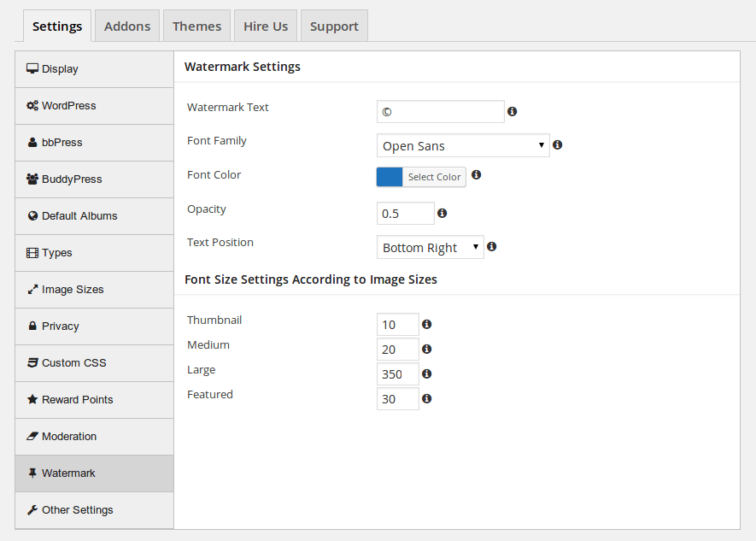Image resolution: width=756 pixels, height=541 pixels.
Task: Go to BuddyPress settings section
Action: [x=95, y=179]
